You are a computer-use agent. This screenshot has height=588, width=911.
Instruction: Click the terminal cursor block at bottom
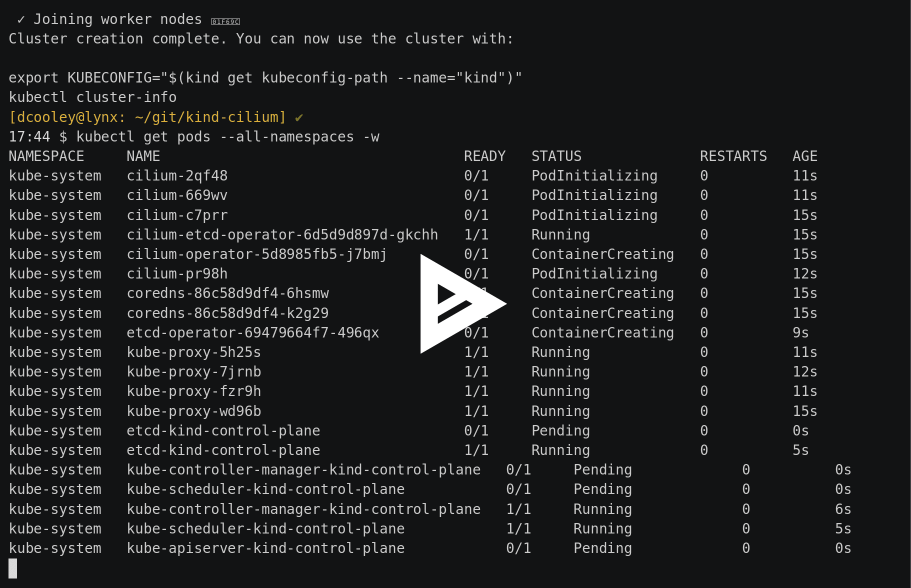(x=13, y=568)
